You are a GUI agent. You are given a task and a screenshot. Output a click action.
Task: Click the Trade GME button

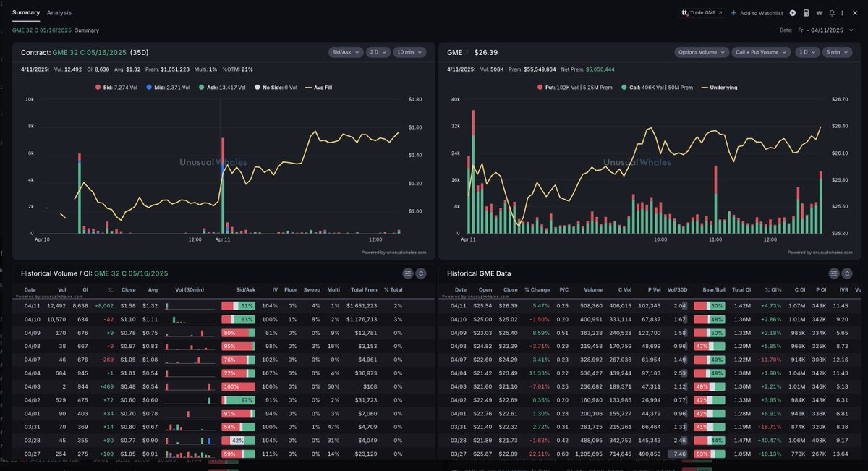702,13
